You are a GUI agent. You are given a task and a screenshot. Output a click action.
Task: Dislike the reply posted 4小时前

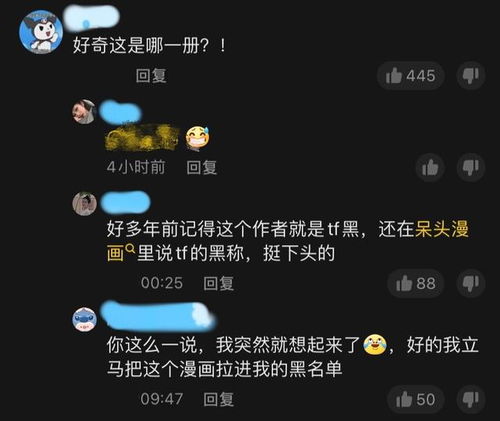[470, 167]
